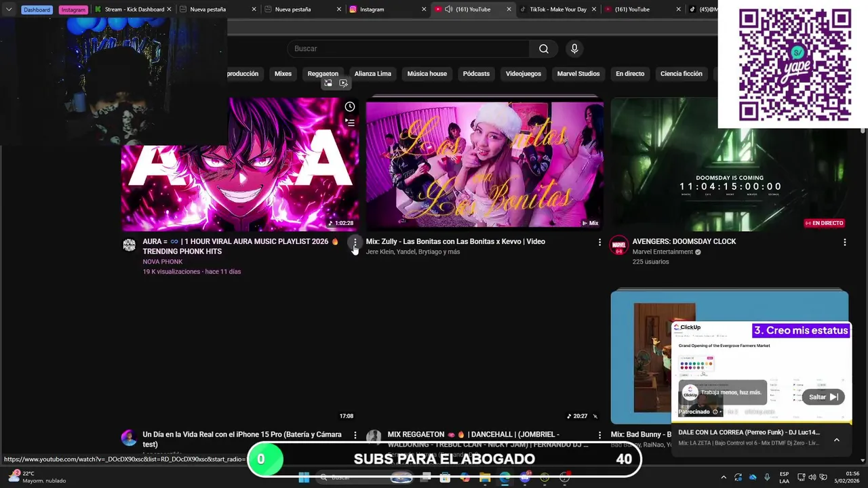This screenshot has height=488, width=868.
Task: Open the Windows Start menu
Action: [304, 477]
